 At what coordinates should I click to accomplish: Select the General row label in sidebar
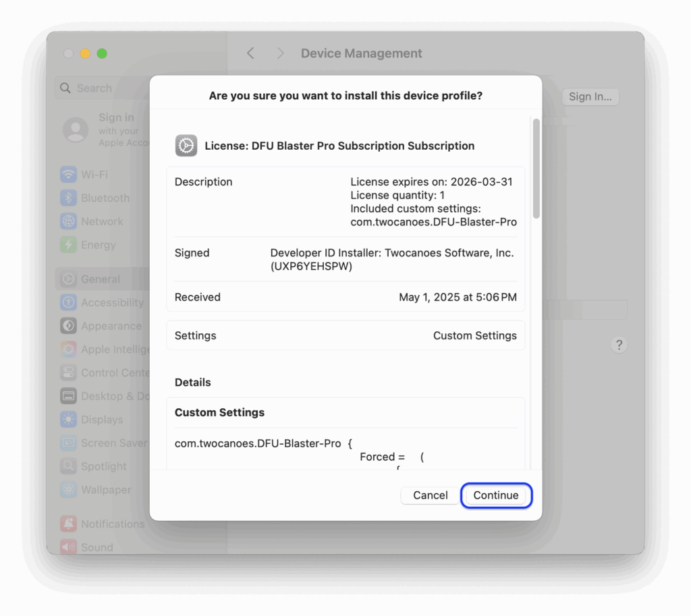101,279
